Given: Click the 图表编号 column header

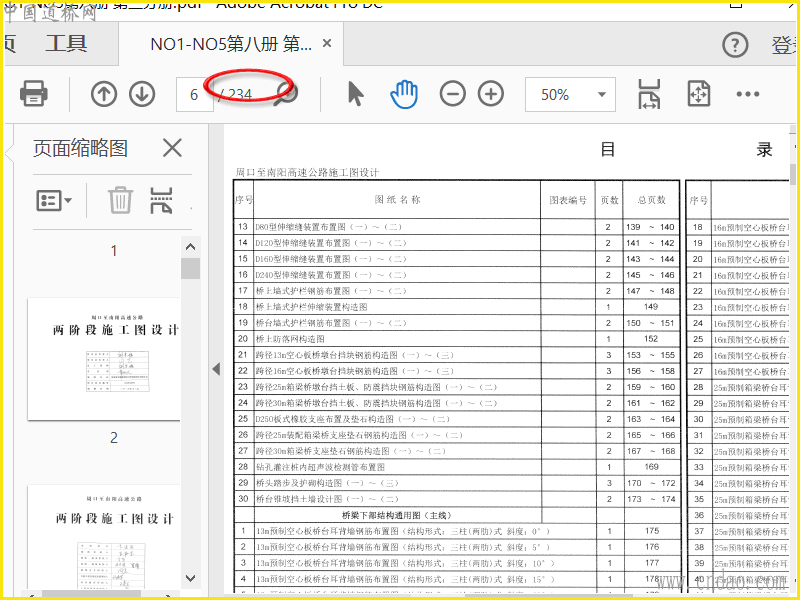Looking at the screenshot, I should tap(568, 200).
